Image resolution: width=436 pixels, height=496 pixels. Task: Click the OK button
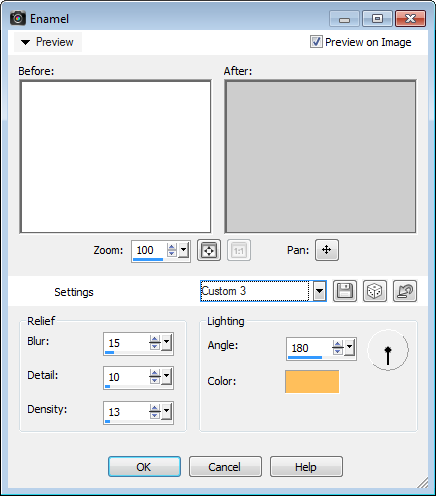pos(144,467)
